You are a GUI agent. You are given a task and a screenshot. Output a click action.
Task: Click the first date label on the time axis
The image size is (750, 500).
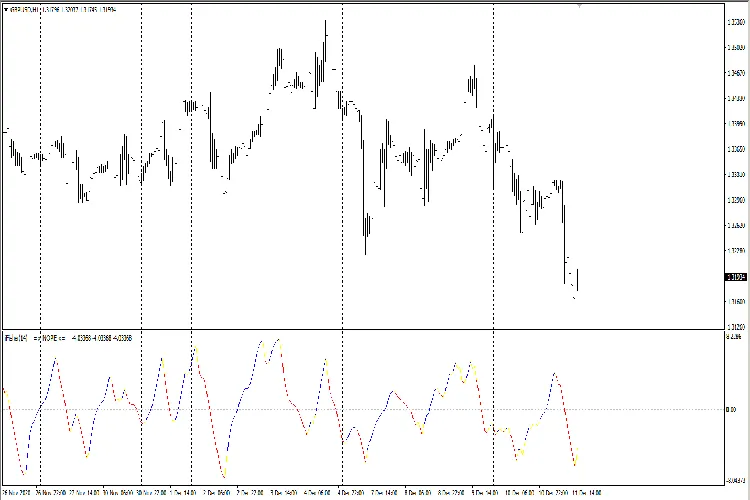[x=14, y=493]
